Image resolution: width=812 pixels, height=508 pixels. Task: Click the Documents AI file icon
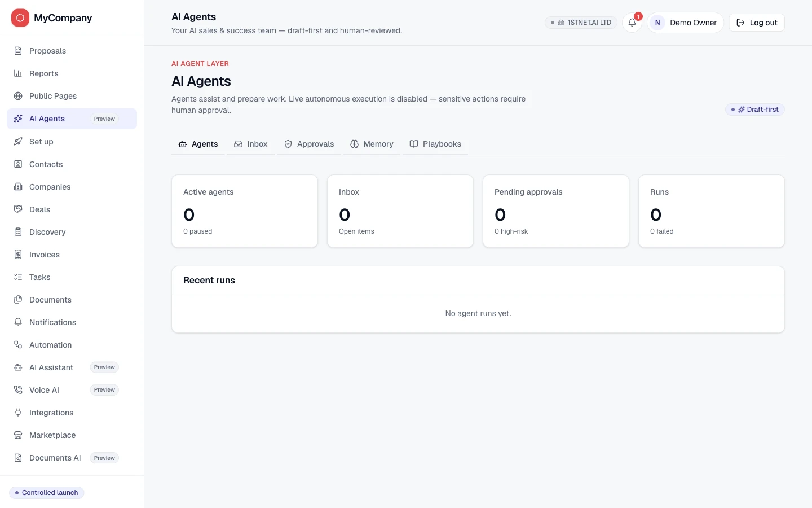click(x=18, y=458)
